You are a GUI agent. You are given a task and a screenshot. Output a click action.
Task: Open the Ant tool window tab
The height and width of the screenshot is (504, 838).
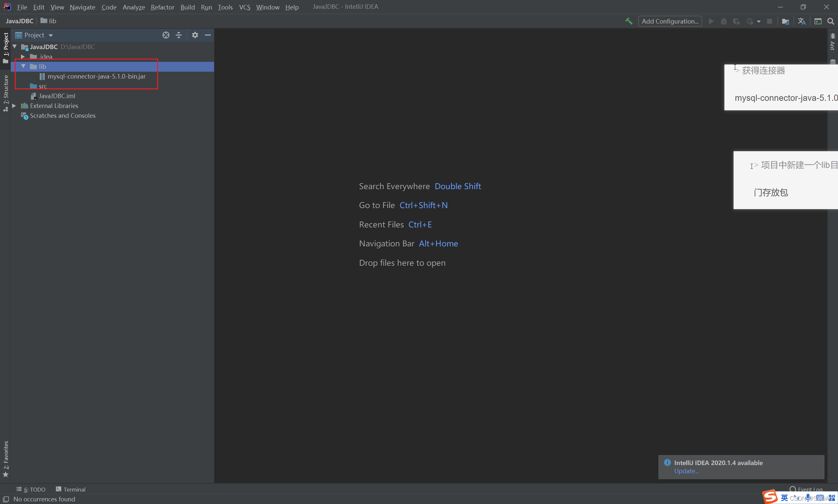(832, 42)
